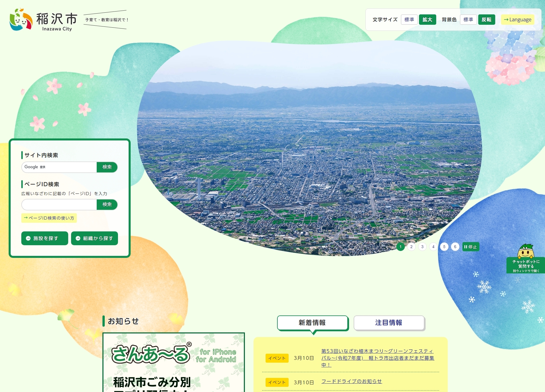Return text size to 標準
Image resolution: width=545 pixels, height=392 pixels.
pos(409,20)
